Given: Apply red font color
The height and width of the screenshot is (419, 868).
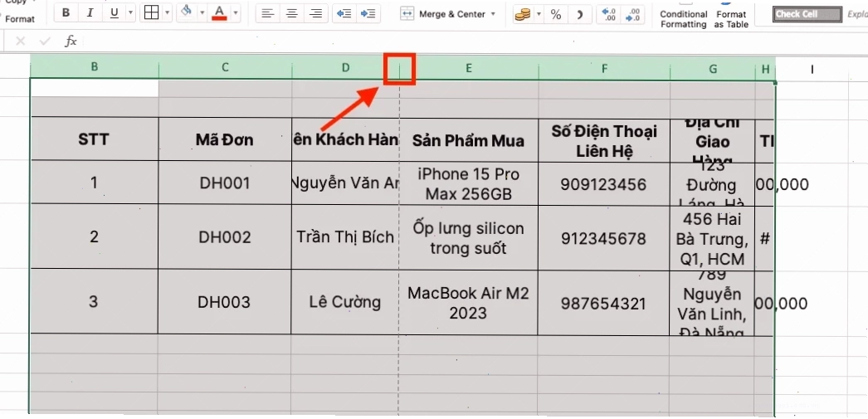Looking at the screenshot, I should pos(220,12).
